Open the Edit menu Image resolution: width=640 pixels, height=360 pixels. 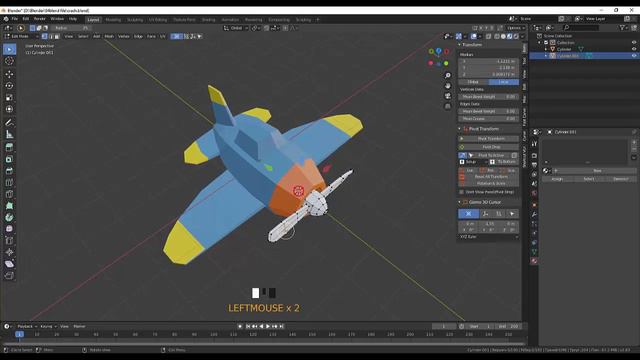26,19
